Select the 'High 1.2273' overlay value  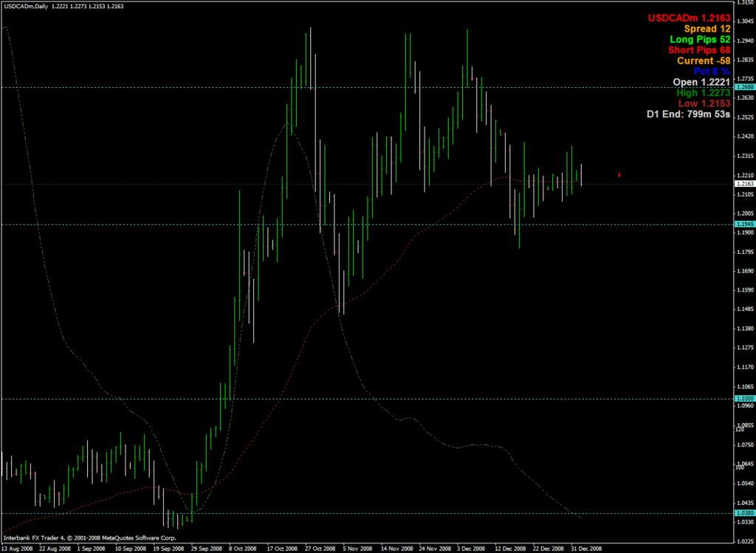point(704,92)
